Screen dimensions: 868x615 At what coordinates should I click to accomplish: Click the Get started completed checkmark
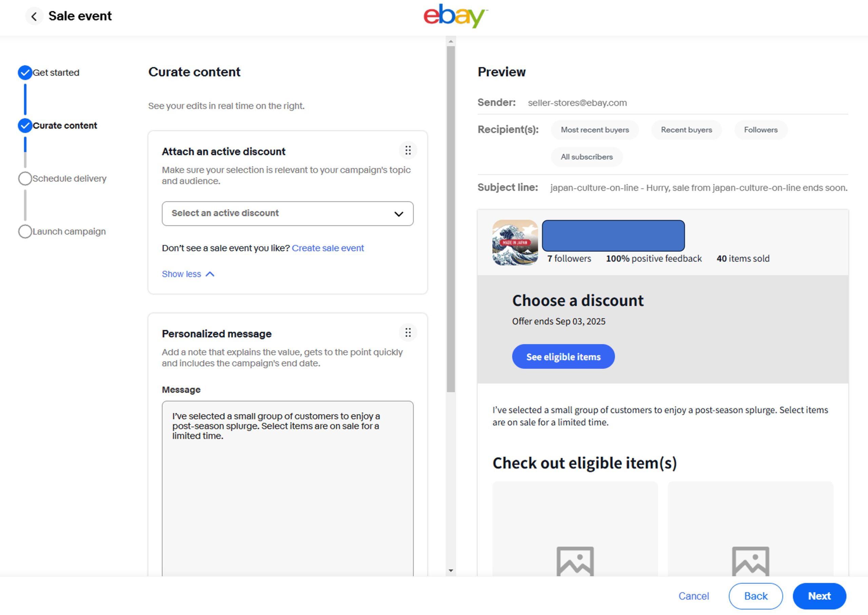pos(25,73)
